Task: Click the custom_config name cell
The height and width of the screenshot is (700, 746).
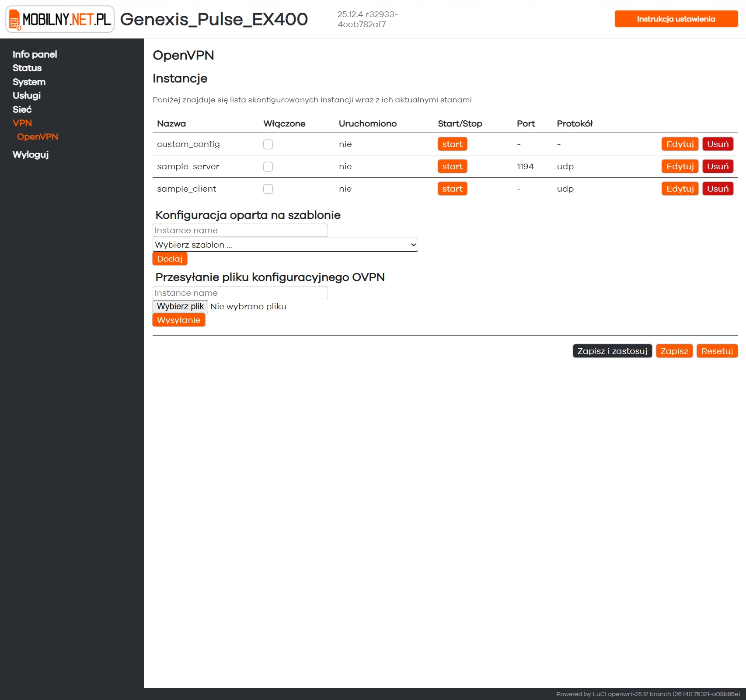Action: point(188,144)
